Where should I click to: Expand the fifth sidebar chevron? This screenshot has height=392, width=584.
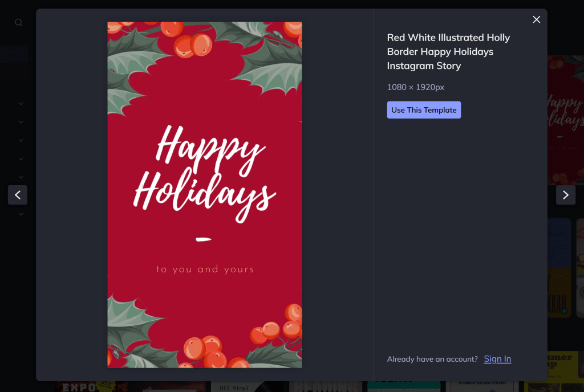coord(21,177)
